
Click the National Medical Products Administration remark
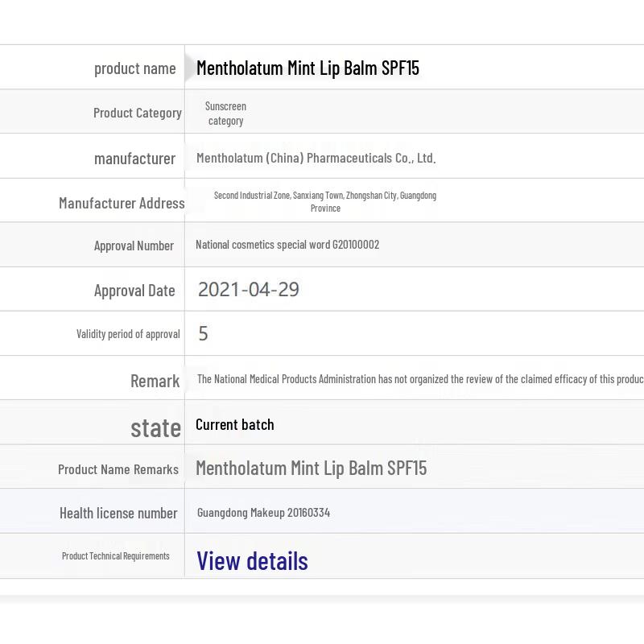click(419, 379)
